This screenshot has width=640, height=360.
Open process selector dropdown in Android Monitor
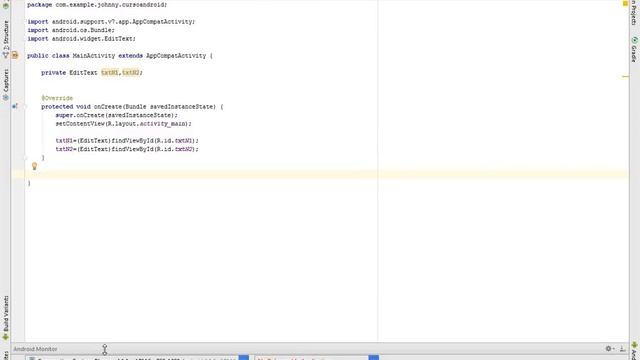pos(373,358)
